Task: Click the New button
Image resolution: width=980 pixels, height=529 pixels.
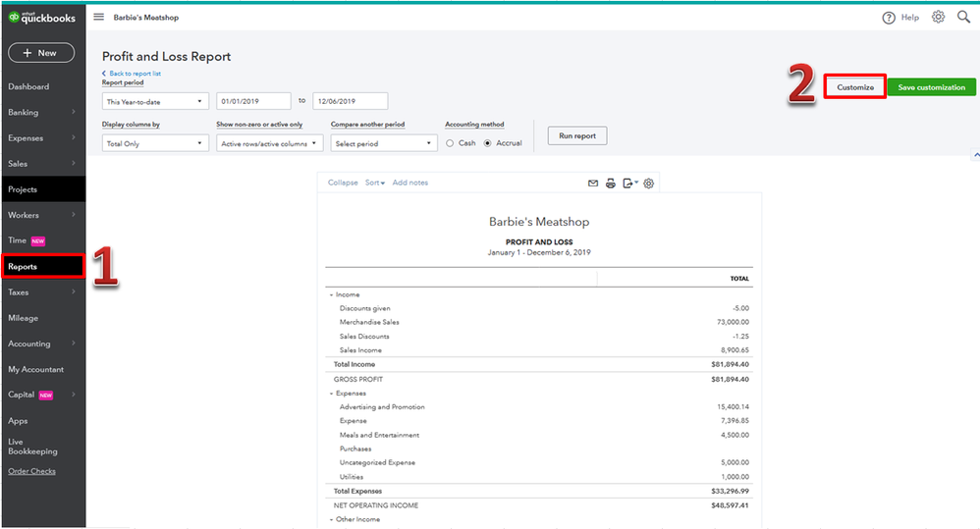Action: coord(41,53)
